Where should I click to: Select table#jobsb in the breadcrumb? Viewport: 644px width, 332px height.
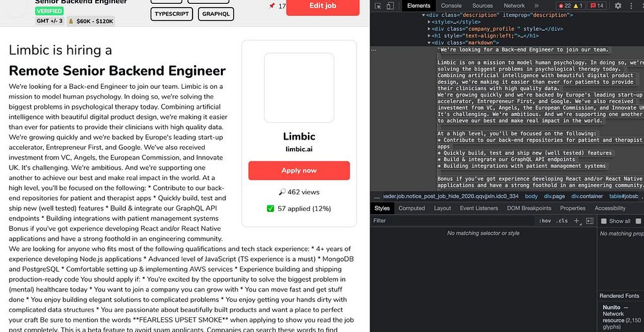[623, 197]
